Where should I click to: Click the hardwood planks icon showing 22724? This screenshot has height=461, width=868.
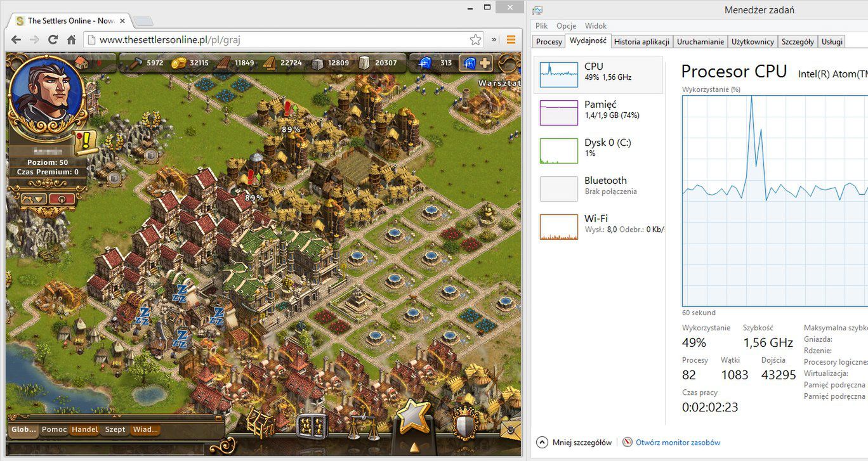point(270,63)
